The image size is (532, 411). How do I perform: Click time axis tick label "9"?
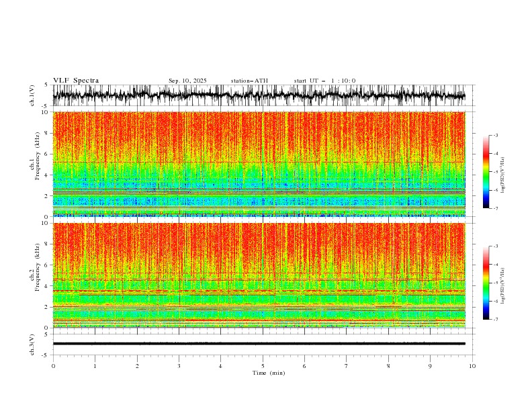[x=430, y=366]
